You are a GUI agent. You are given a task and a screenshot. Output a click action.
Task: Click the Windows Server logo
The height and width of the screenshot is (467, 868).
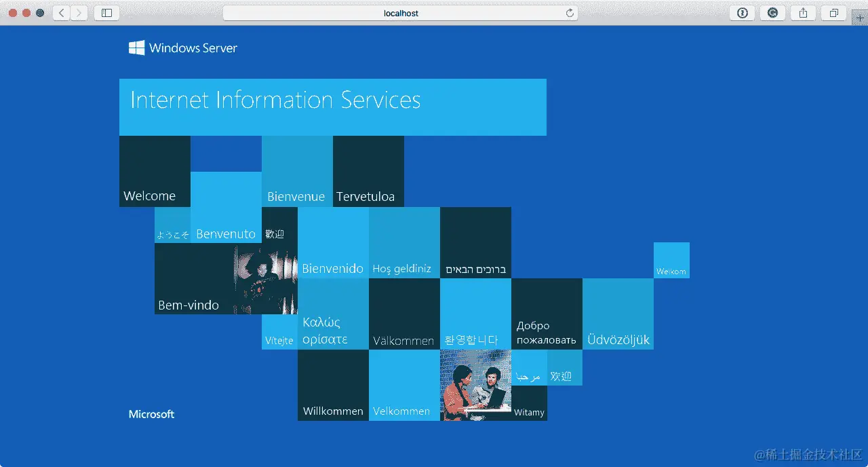point(183,48)
